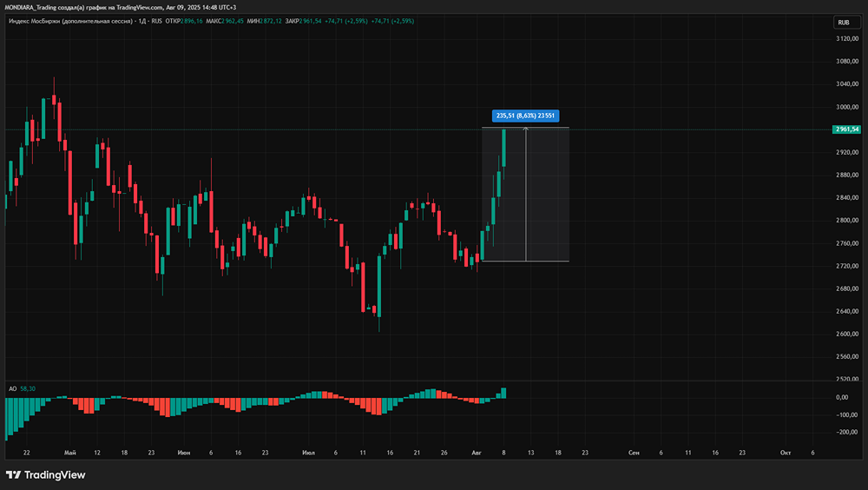This screenshot has height=490, width=868.
Task: Click the RUB currency button
Action: pyautogui.click(x=847, y=23)
